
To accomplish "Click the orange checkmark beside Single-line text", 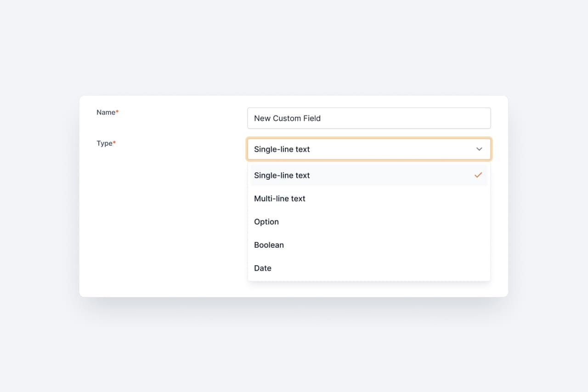I will pyautogui.click(x=478, y=175).
